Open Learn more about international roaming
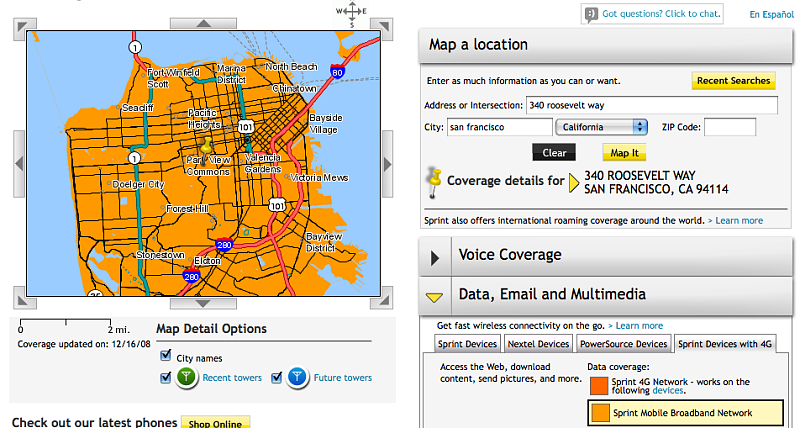800x428 pixels. pos(739,220)
